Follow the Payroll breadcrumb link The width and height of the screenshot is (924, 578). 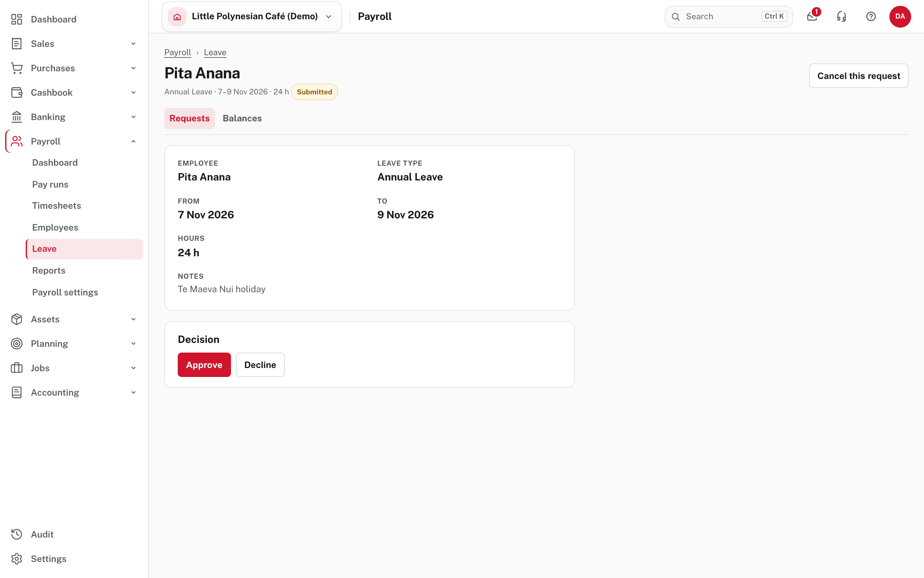(177, 52)
